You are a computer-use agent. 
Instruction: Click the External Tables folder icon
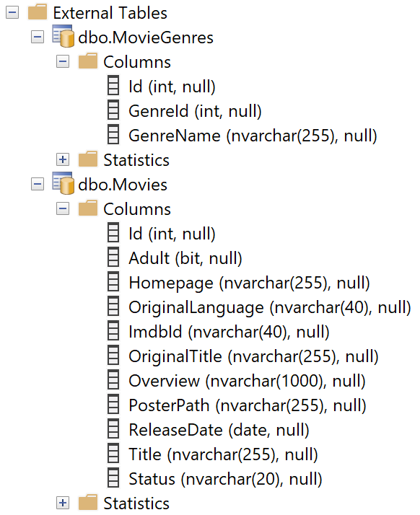click(x=37, y=12)
